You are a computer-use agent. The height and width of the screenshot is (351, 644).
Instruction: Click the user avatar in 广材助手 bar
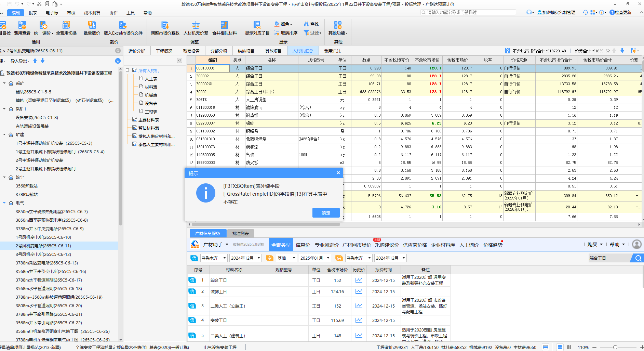click(636, 244)
